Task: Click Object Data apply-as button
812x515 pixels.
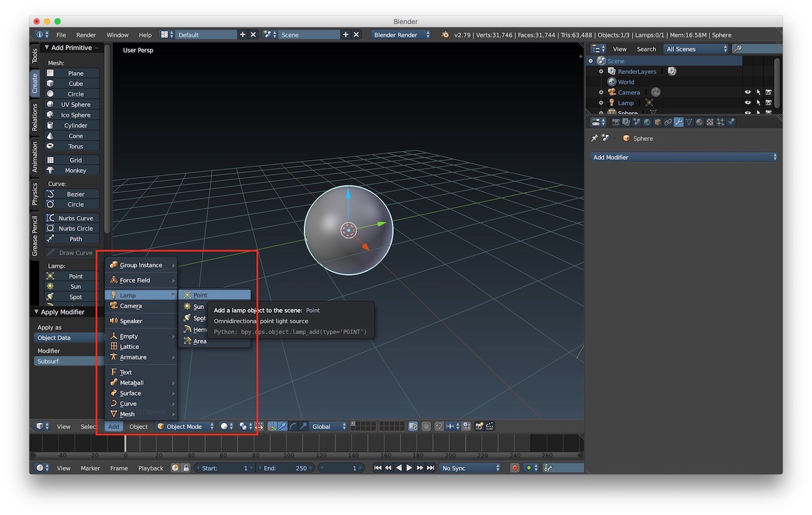Action: pos(69,338)
